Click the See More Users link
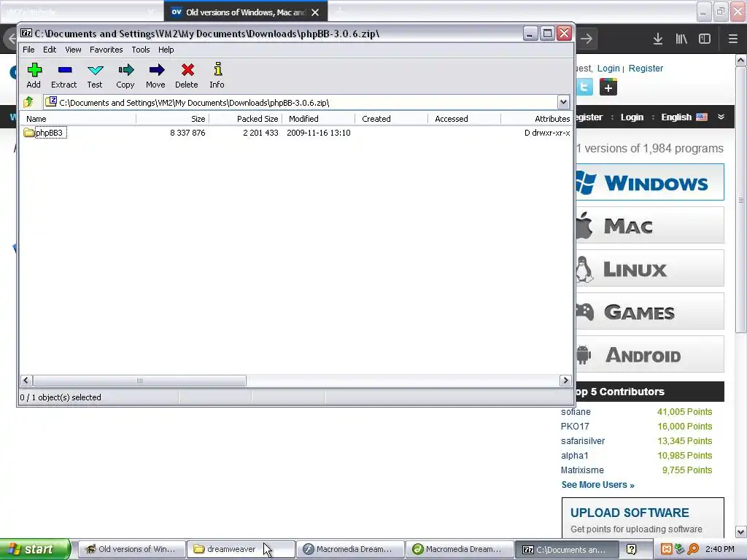This screenshot has width=747, height=560. 597,485
